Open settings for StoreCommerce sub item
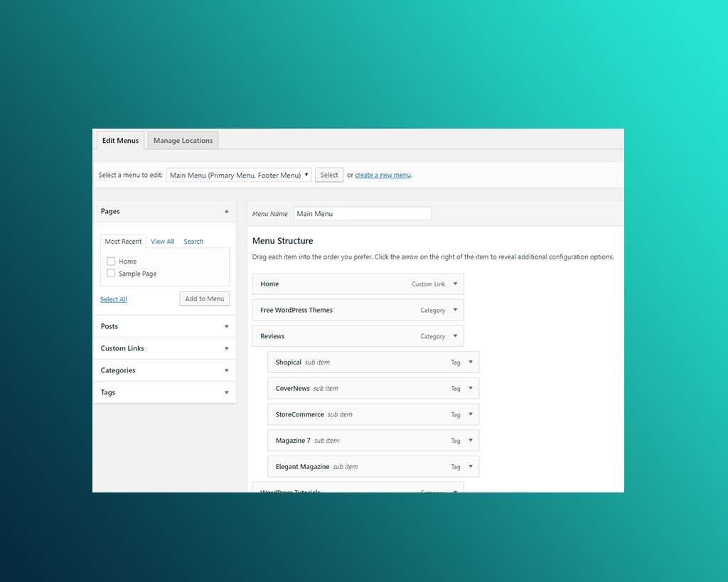 471,414
